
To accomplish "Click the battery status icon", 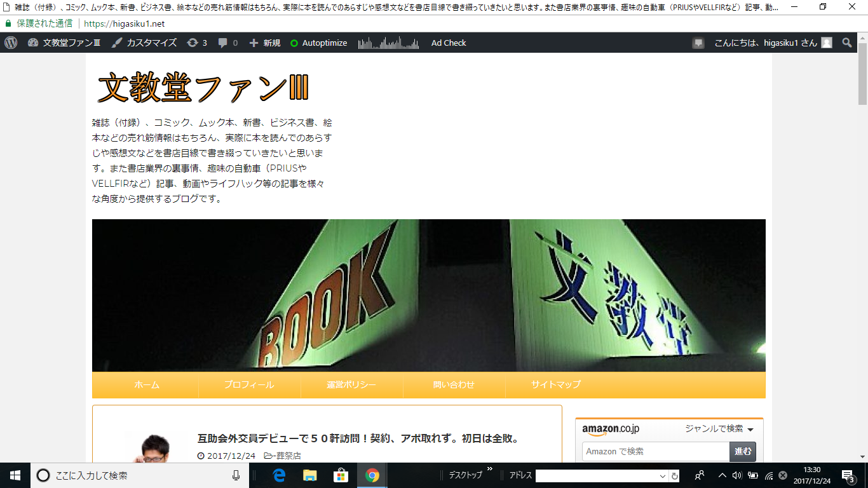I will tap(753, 475).
